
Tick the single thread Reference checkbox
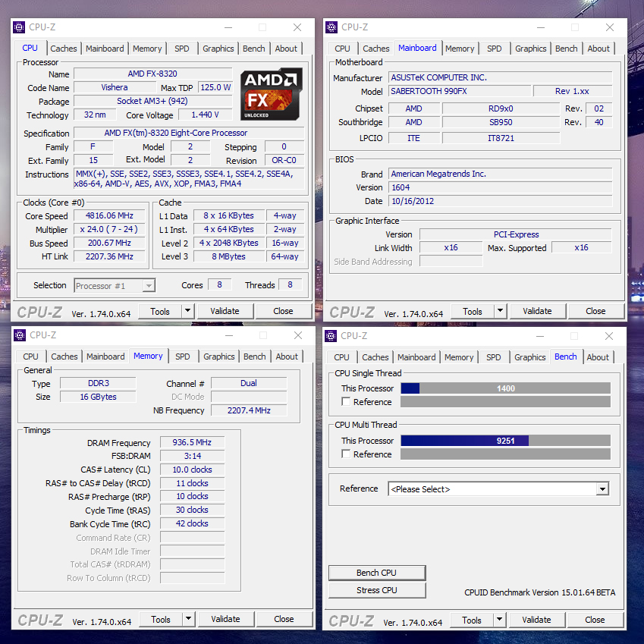tap(346, 402)
